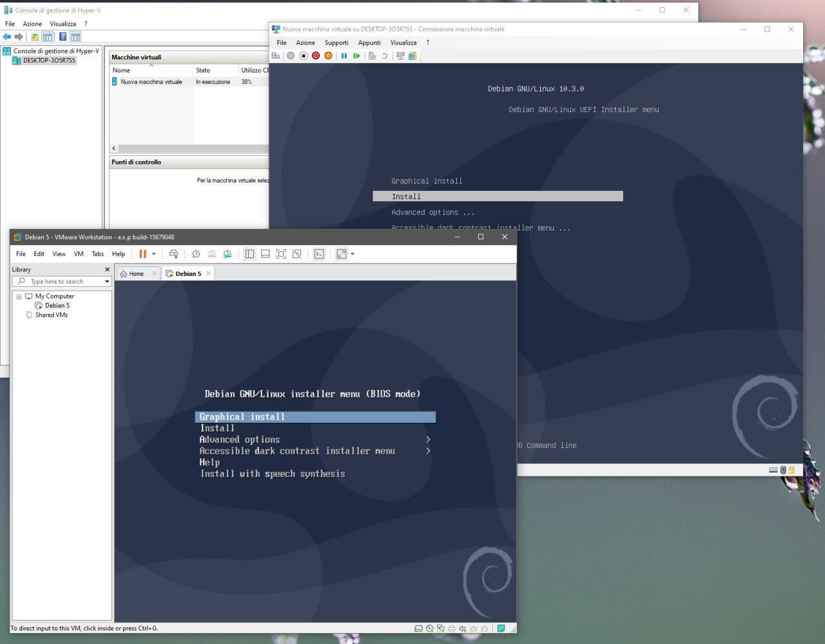825x644 pixels.
Task: Click the blue Help icon in Hyper-V Manager toolbar
Action: coord(63,37)
